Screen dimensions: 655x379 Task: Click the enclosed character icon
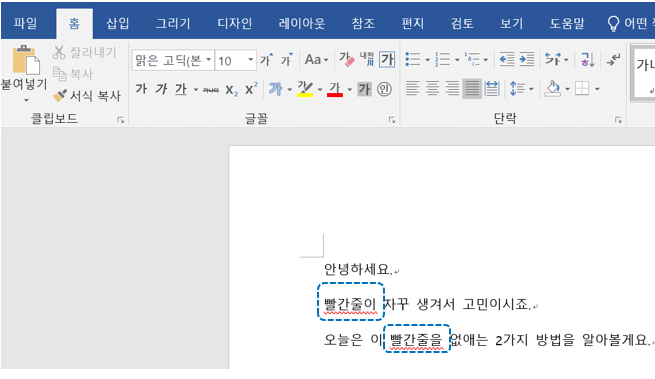384,89
